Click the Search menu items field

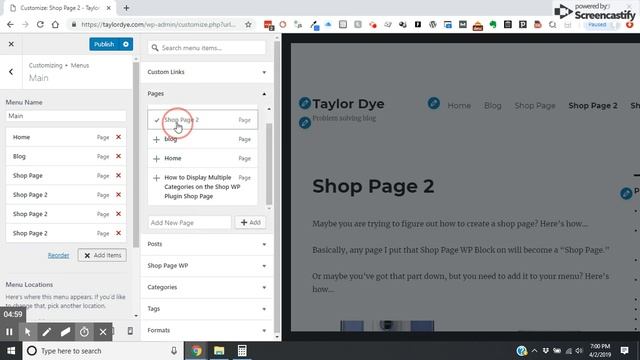[207, 48]
